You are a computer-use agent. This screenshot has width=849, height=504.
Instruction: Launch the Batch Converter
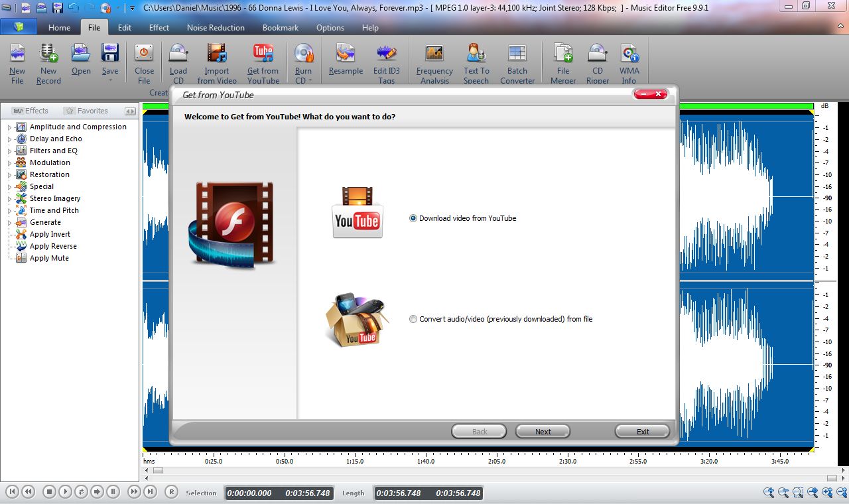pos(517,64)
